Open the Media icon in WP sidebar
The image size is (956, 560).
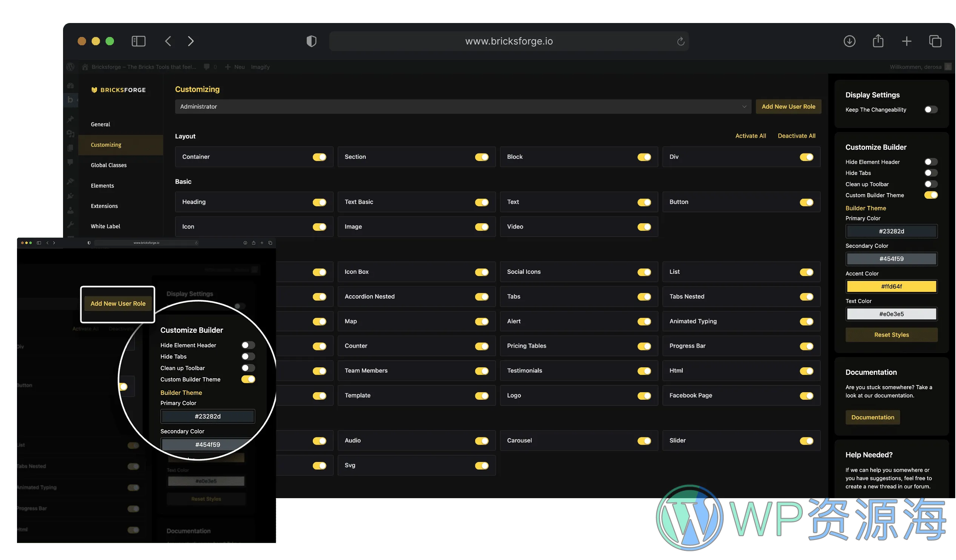coord(70,133)
